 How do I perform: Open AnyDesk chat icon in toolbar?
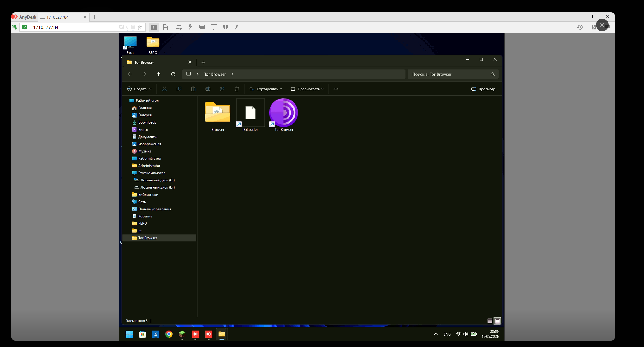click(x=178, y=27)
